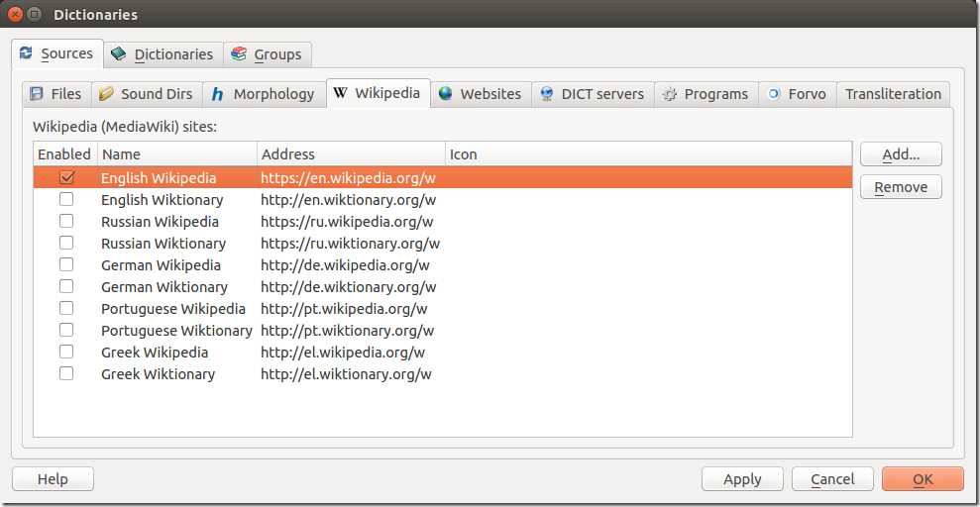Viewport: 980px width, 507px height.
Task: Switch to the Transliteration tab
Action: (893, 94)
